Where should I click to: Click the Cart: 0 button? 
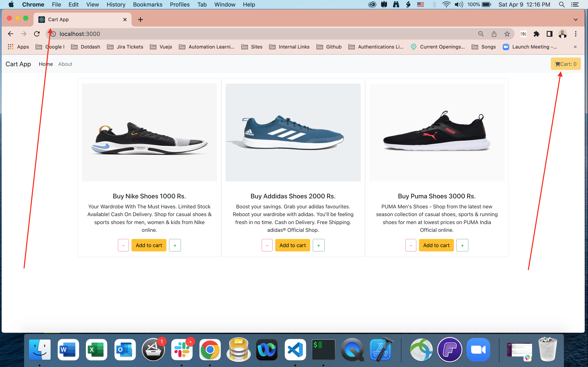(565, 64)
